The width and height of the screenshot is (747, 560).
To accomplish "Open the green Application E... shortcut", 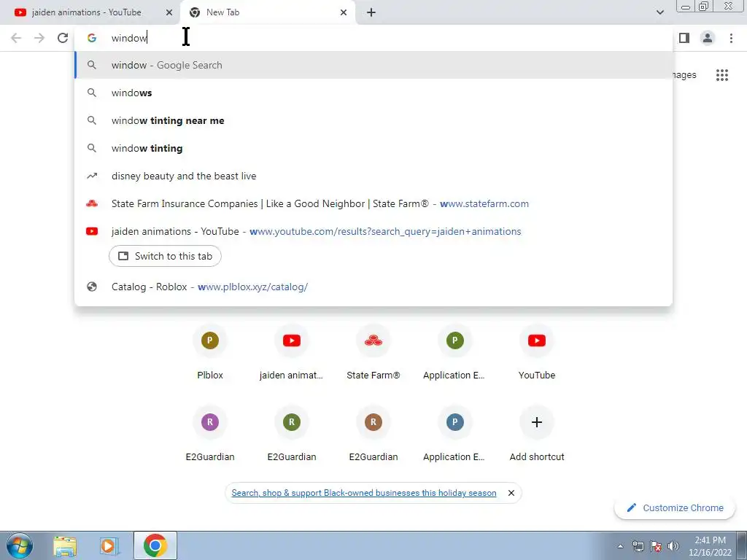I will [x=454, y=351].
